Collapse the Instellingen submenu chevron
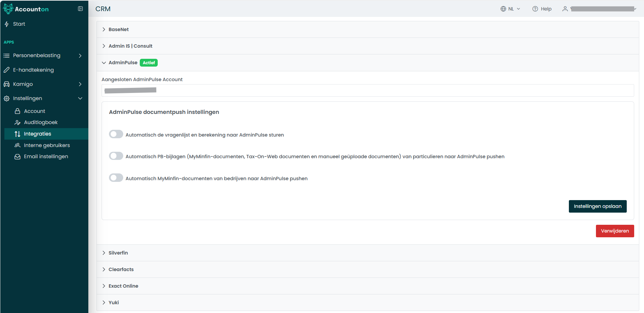This screenshot has height=313, width=644. [x=80, y=98]
